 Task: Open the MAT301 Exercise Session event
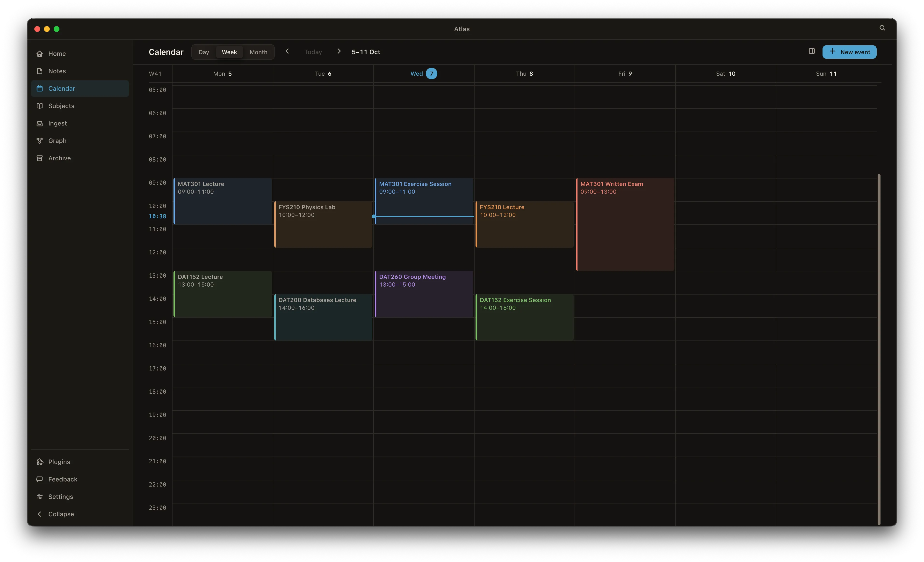(424, 201)
